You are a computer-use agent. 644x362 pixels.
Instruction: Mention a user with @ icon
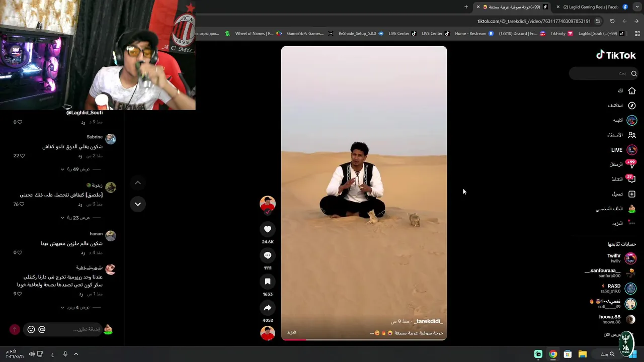pyautogui.click(x=42, y=329)
